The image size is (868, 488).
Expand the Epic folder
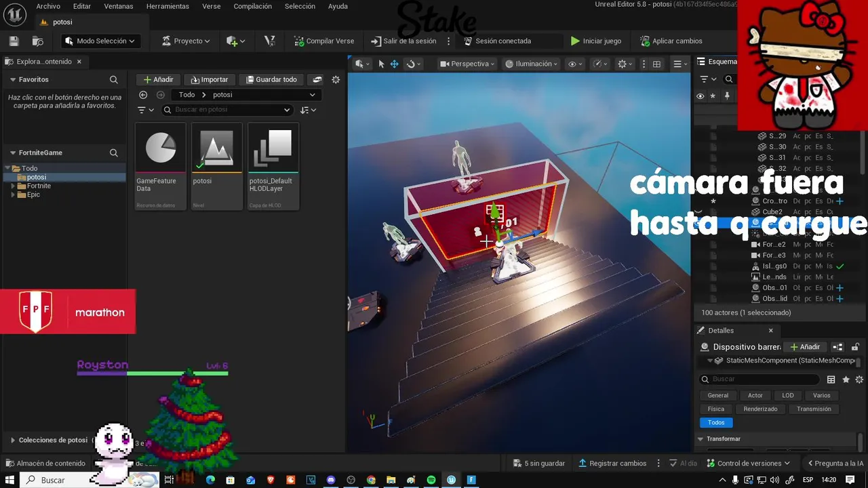point(13,195)
